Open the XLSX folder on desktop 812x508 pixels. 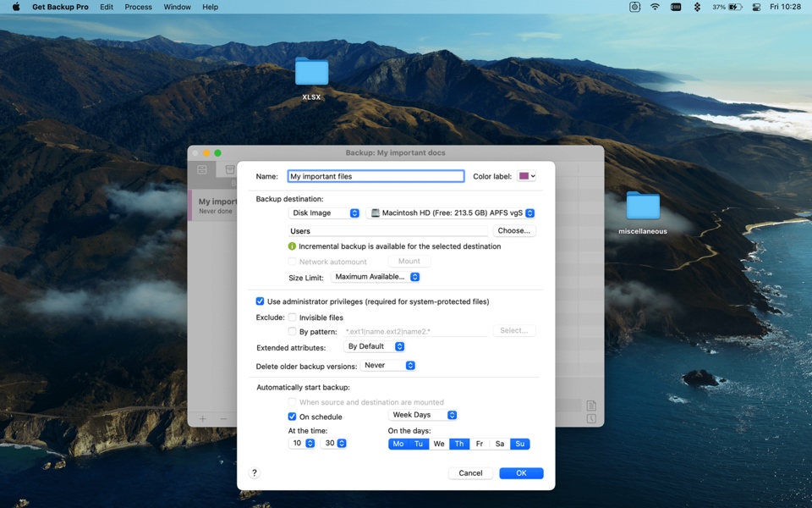coord(311,73)
